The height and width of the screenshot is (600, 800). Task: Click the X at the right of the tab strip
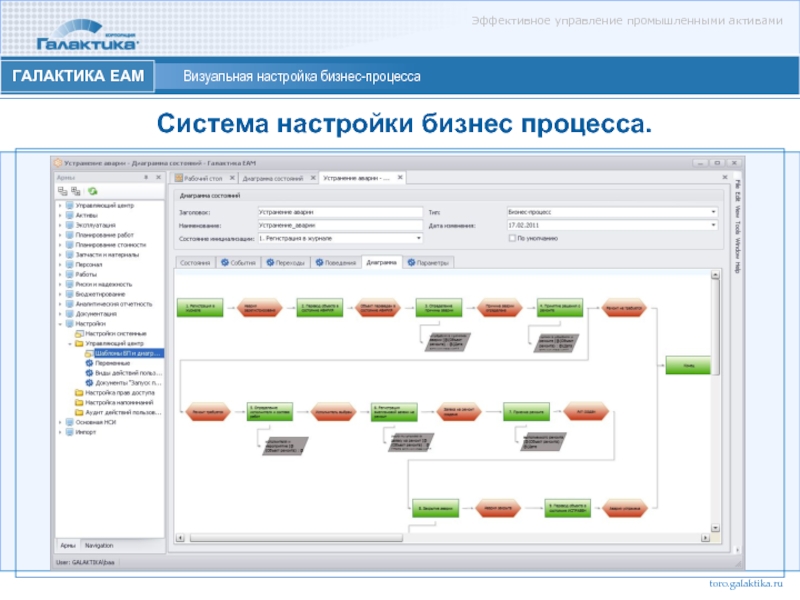(725, 178)
